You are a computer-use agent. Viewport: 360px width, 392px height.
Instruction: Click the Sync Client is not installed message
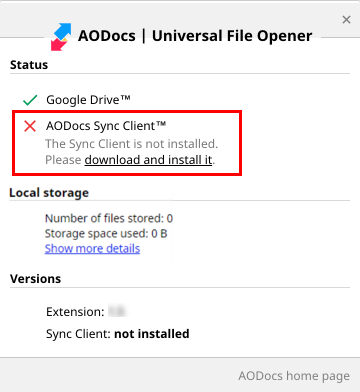point(132,144)
